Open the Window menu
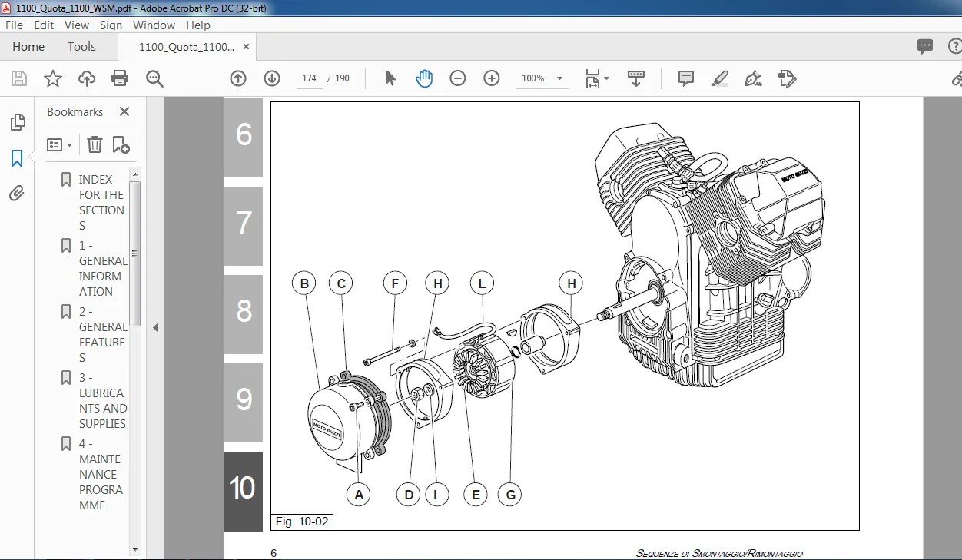This screenshot has width=962, height=560. [x=154, y=25]
